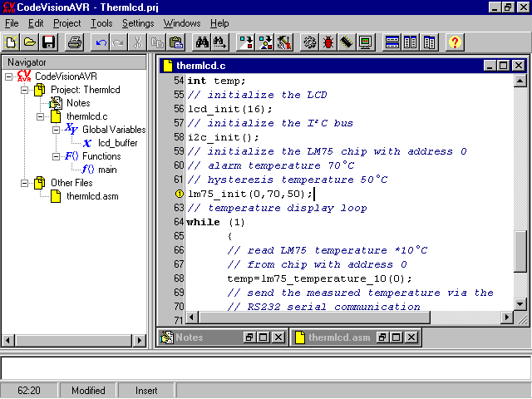Open a file using the folder toolbar icon
Image resolution: width=532 pixels, height=399 pixels.
[x=30, y=42]
